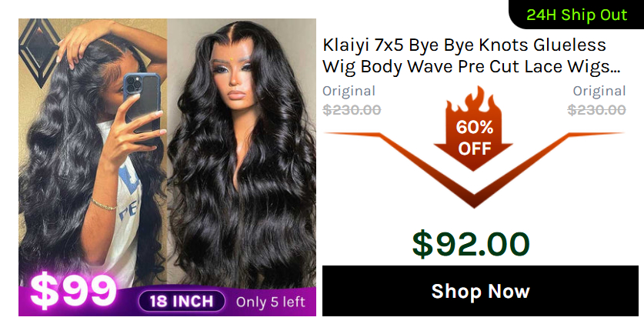Screen dimensions: 644x334
Task: Click the 18 INCH pill label
Action: click(x=182, y=302)
